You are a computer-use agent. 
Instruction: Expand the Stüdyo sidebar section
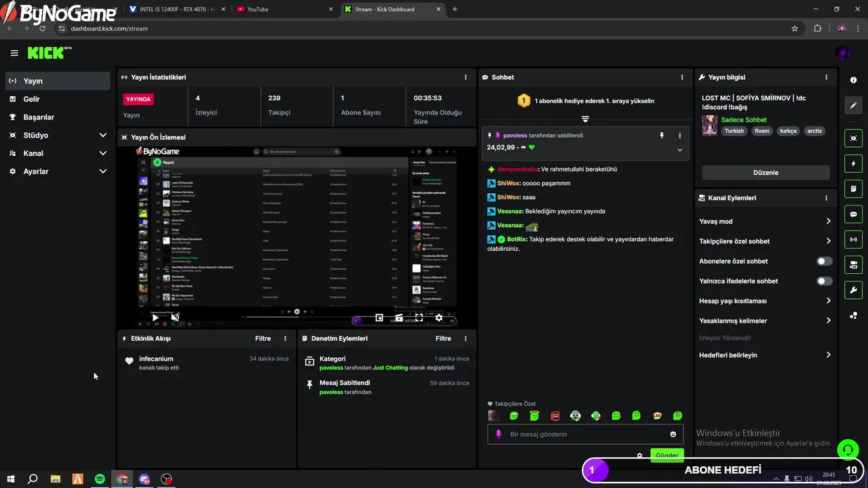(58, 135)
